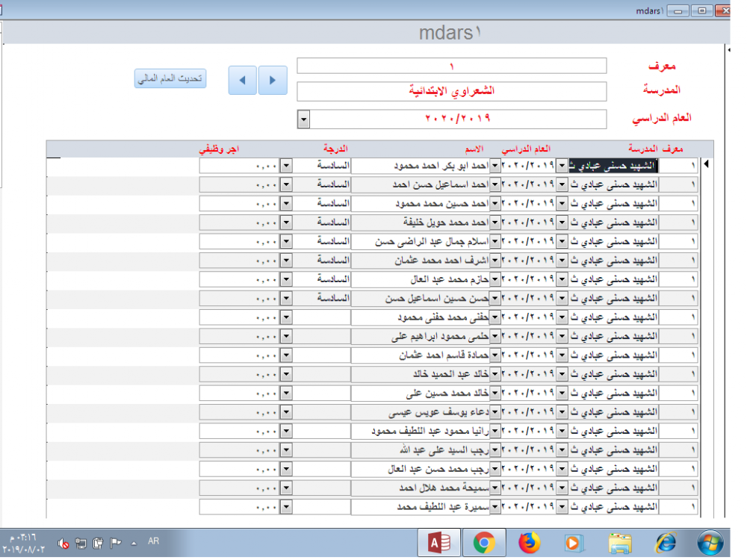
Task: Open Firefox from the taskbar
Action: (529, 543)
